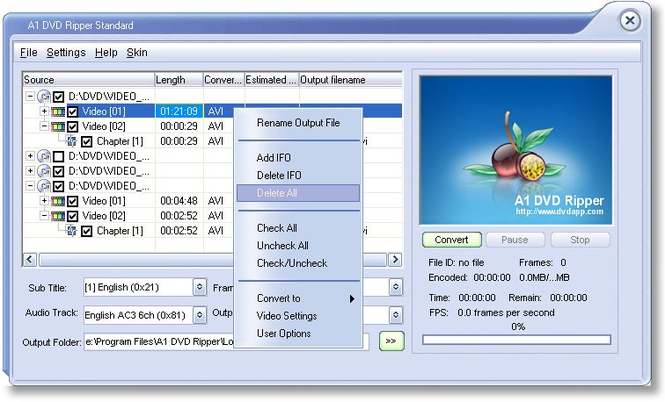This screenshot has height=402, width=665.
Task: Collapse the first D:\DVD\VIDEO_ tree node
Action: tap(30, 96)
